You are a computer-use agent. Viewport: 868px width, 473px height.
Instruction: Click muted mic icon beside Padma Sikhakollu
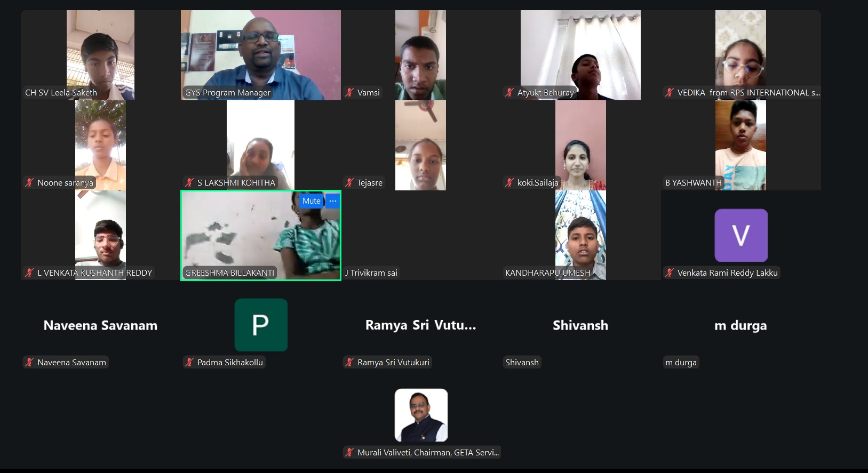click(189, 362)
